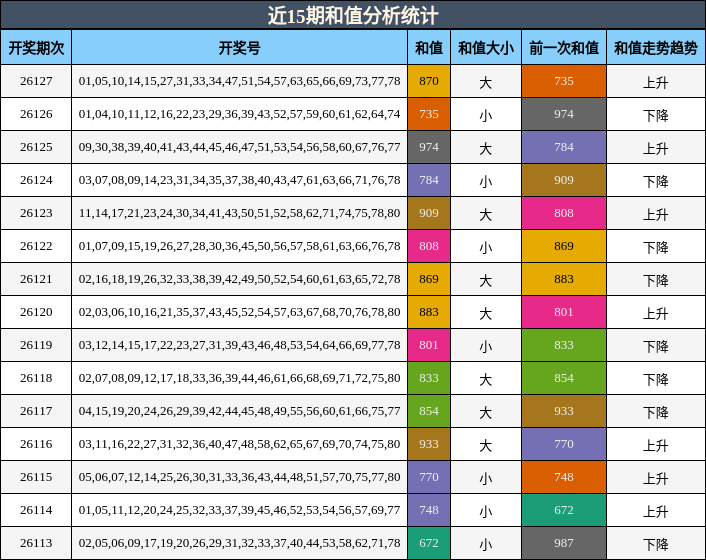
Task: Click winning numbers starting 02,05,06,09,17
Action: coord(240,543)
